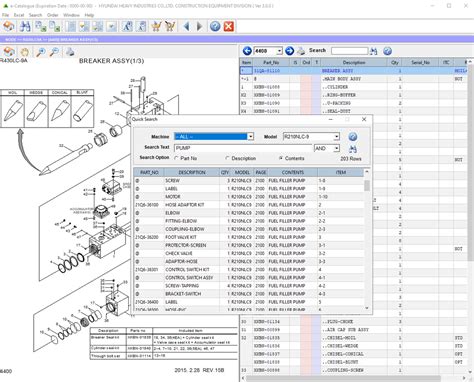Open the Model dropdown showing R210NLC-9
Image resolution: width=474 pixels, height=382 pixels.
coord(336,137)
